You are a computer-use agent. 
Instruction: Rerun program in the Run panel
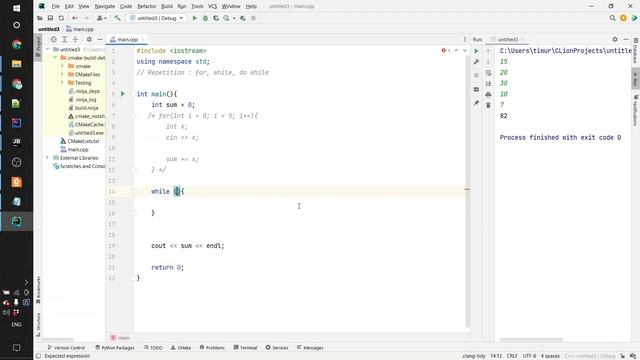pyautogui.click(x=476, y=51)
